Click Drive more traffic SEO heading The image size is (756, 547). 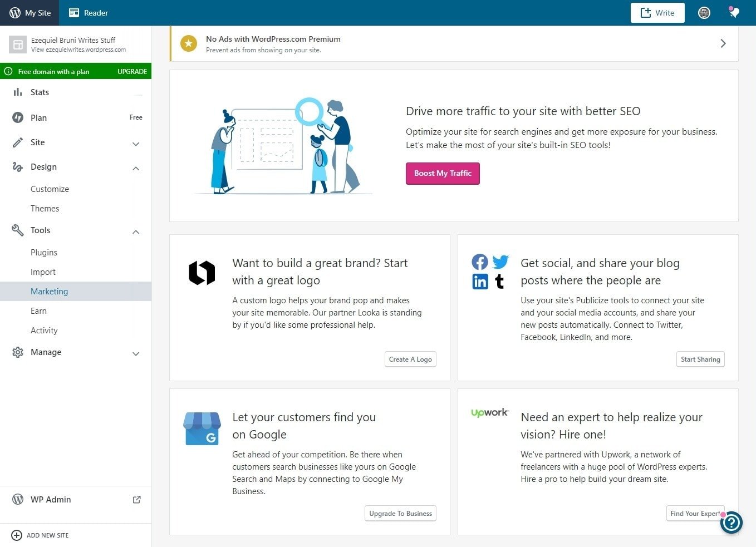click(523, 111)
